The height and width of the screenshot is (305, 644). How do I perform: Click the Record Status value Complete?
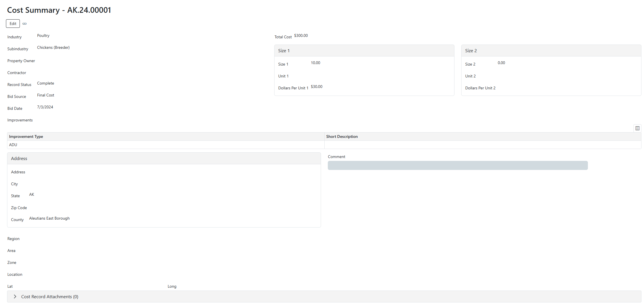45,83
